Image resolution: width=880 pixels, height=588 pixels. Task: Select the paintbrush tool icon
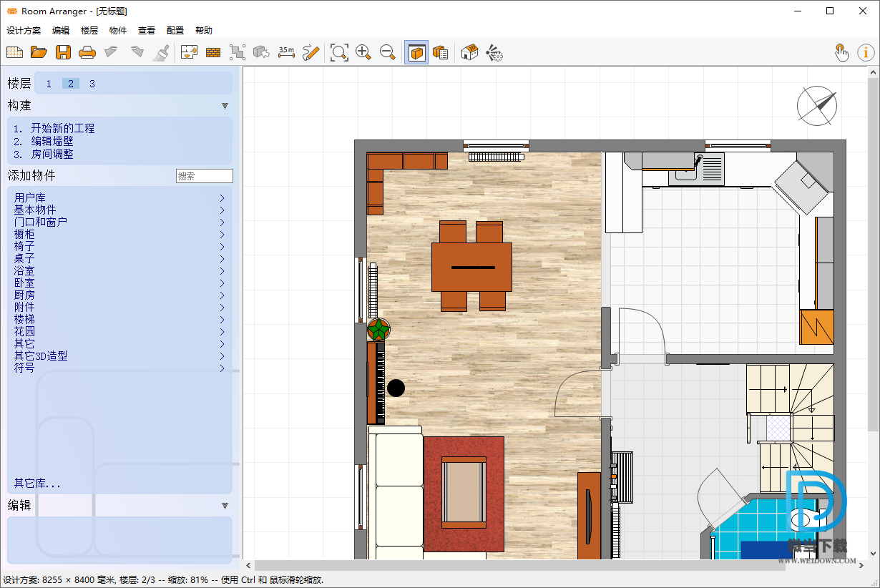coord(161,52)
